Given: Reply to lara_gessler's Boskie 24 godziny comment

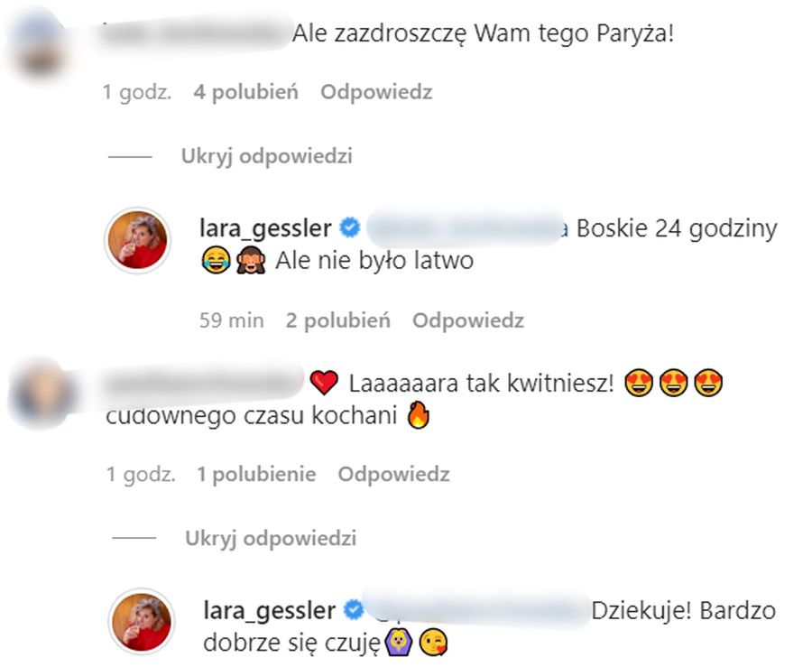Looking at the screenshot, I should pyautogui.click(x=468, y=320).
